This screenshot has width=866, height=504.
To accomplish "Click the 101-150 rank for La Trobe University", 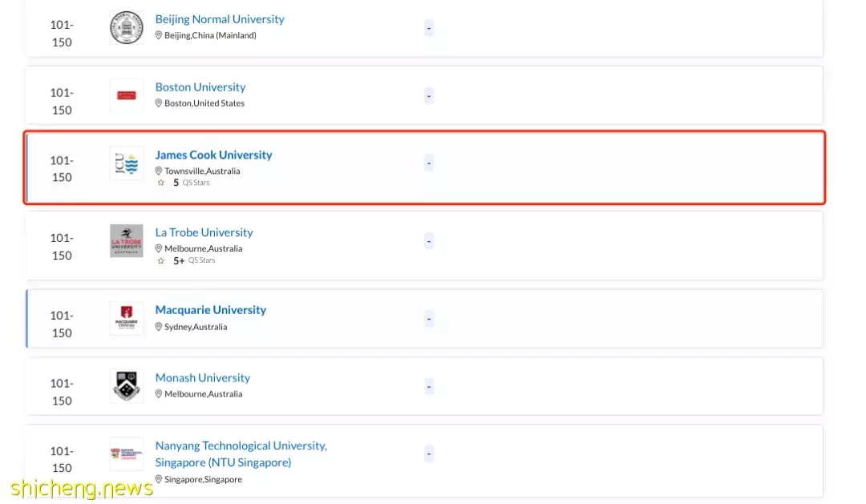I will tap(62, 247).
